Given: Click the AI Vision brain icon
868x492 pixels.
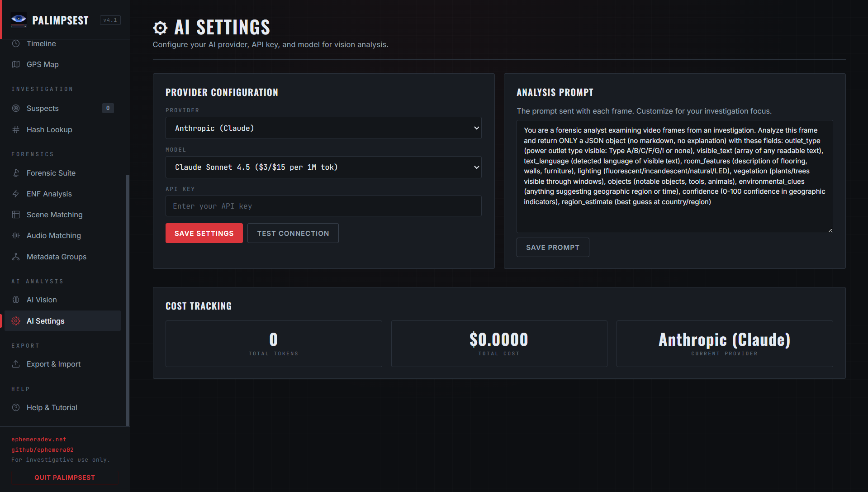Looking at the screenshot, I should tap(16, 300).
